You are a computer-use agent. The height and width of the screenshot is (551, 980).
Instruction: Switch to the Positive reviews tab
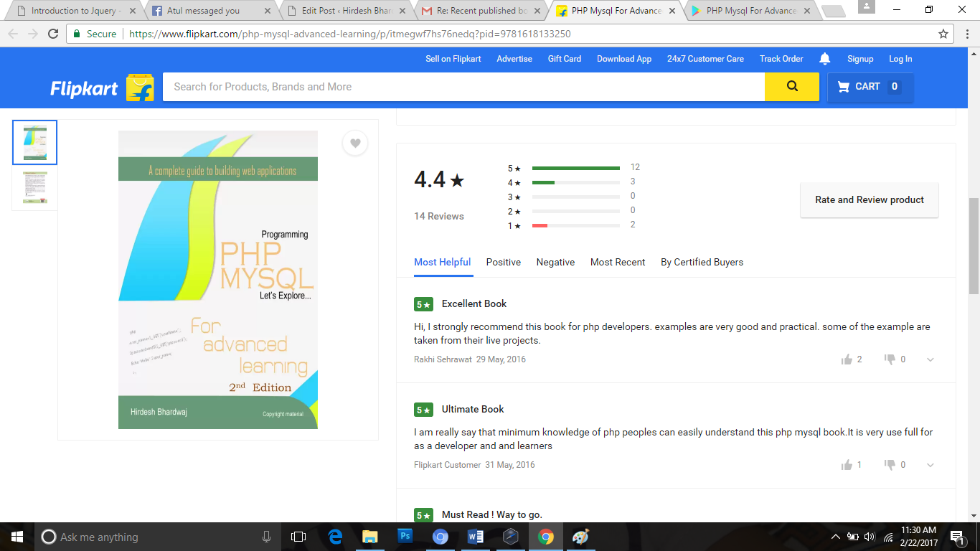[504, 263]
